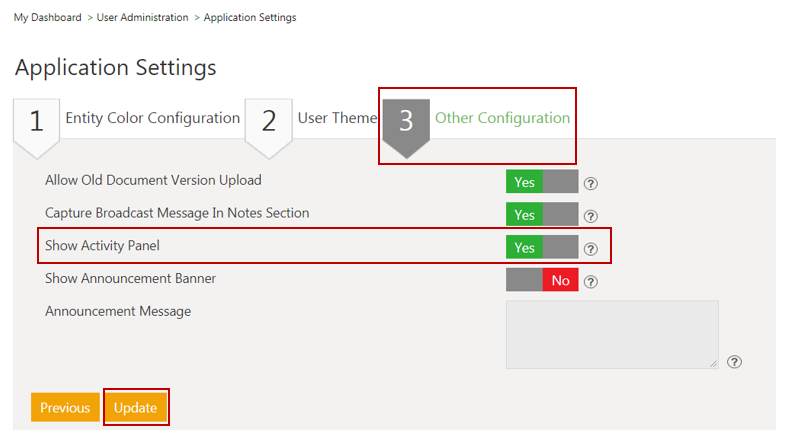
Task: Click help icon for Allow Old Document Version Upload
Action: 590,183
